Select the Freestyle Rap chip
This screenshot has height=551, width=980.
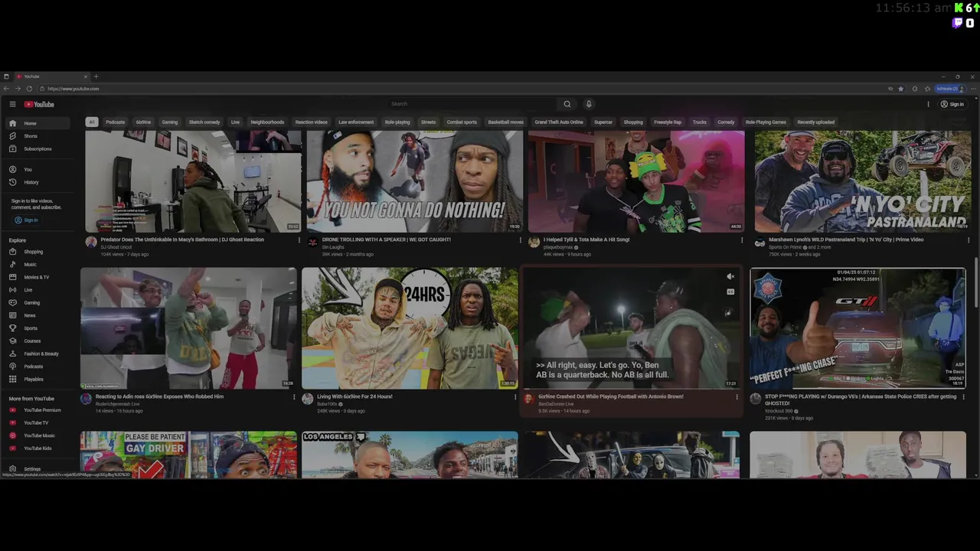(x=668, y=122)
